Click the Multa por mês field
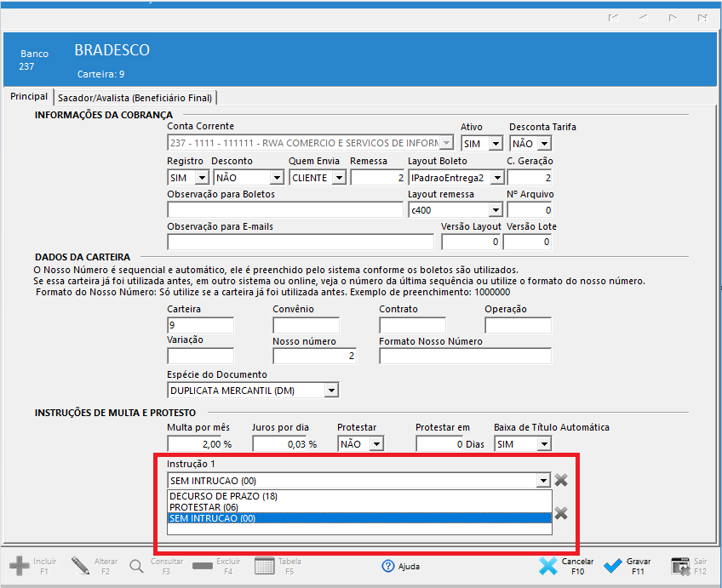This screenshot has height=588, width=722. tap(195, 444)
